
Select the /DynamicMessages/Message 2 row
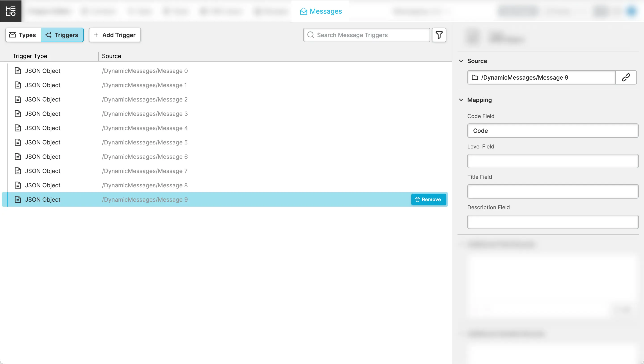click(x=144, y=99)
